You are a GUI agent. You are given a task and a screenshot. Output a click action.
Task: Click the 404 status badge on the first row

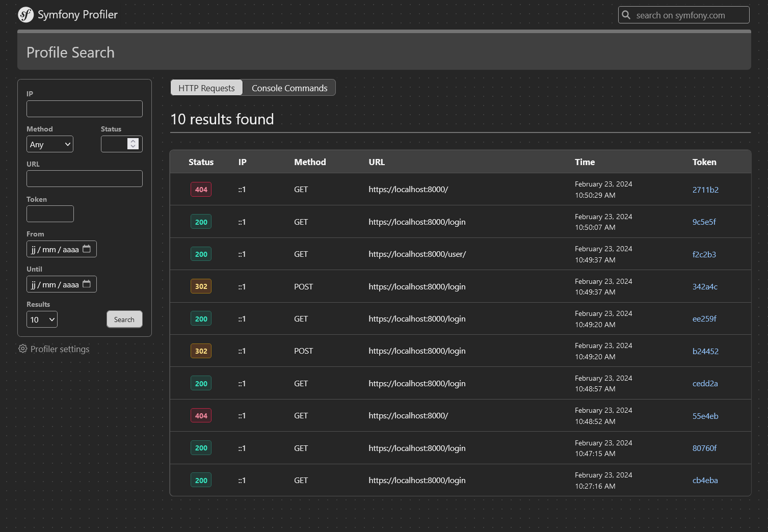[x=201, y=189]
